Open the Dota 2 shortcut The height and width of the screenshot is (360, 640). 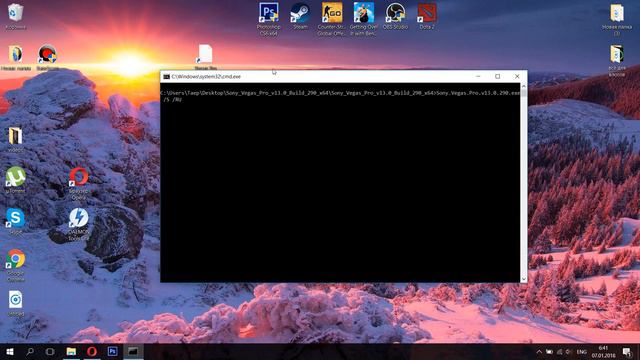click(x=427, y=16)
